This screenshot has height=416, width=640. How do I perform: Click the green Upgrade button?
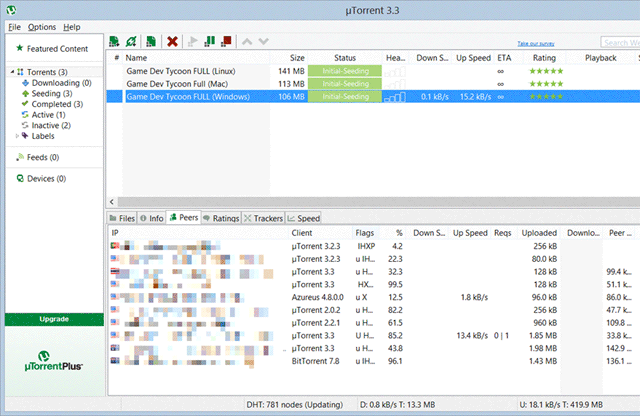point(54,319)
